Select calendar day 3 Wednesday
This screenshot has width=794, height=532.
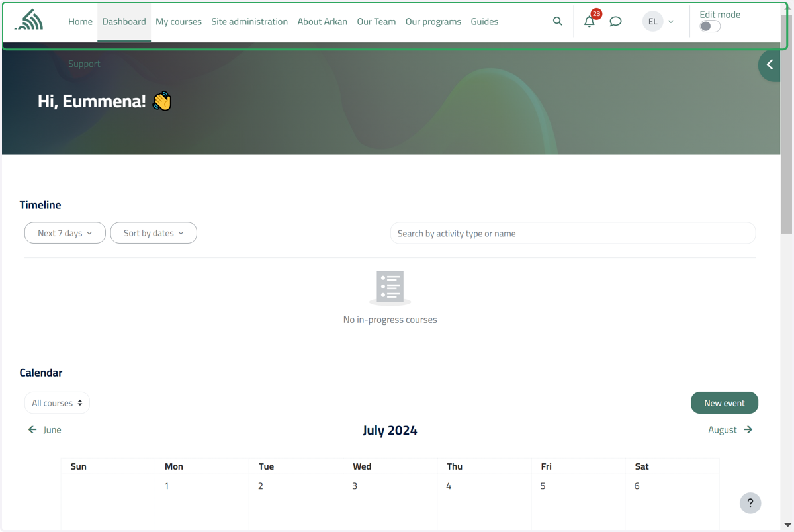click(x=355, y=486)
